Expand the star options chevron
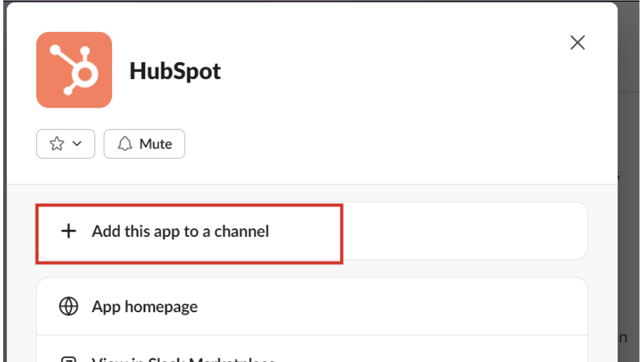The height and width of the screenshot is (362, 644). click(77, 144)
